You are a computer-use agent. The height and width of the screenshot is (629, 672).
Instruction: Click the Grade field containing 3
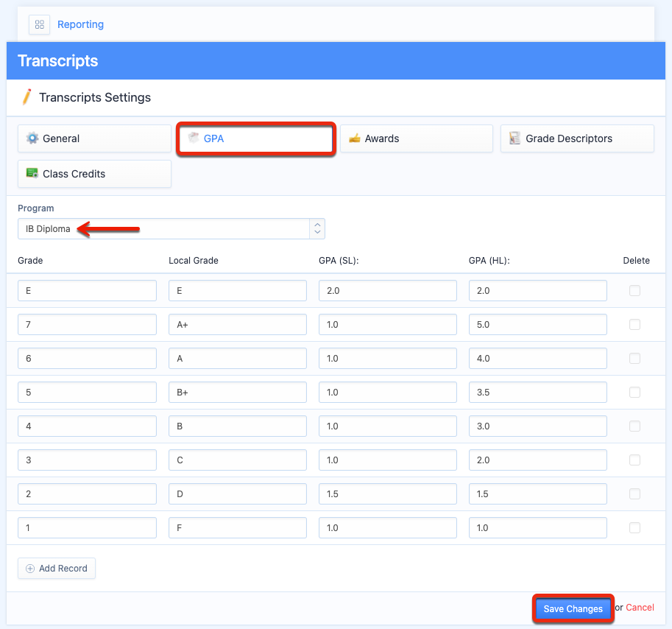87,460
